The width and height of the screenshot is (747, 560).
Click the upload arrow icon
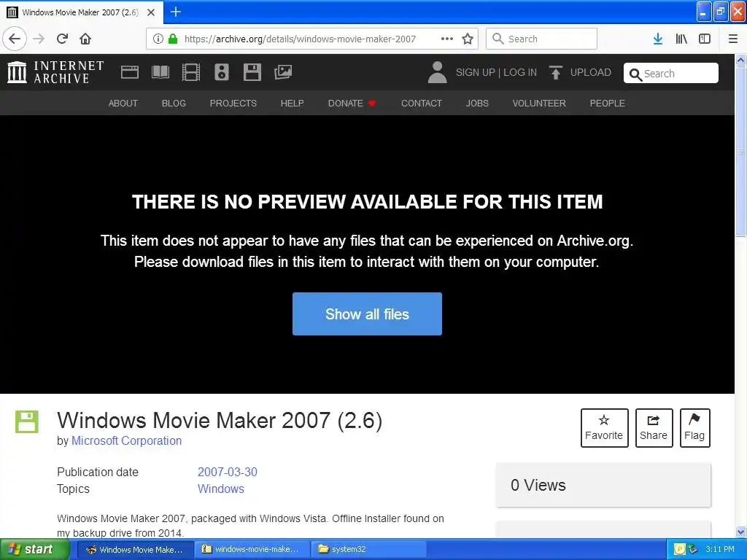pyautogui.click(x=555, y=72)
